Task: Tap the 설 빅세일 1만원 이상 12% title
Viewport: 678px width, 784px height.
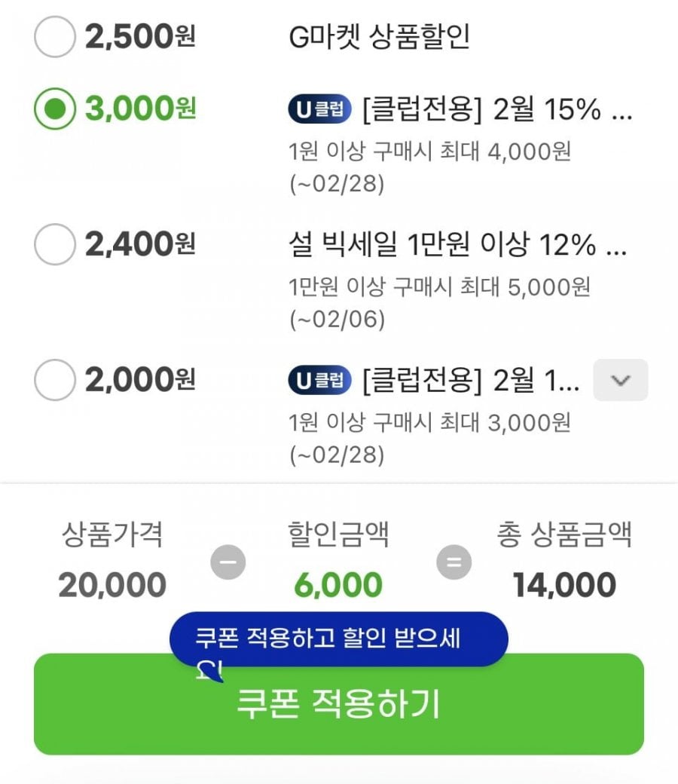Action: pos(457,244)
